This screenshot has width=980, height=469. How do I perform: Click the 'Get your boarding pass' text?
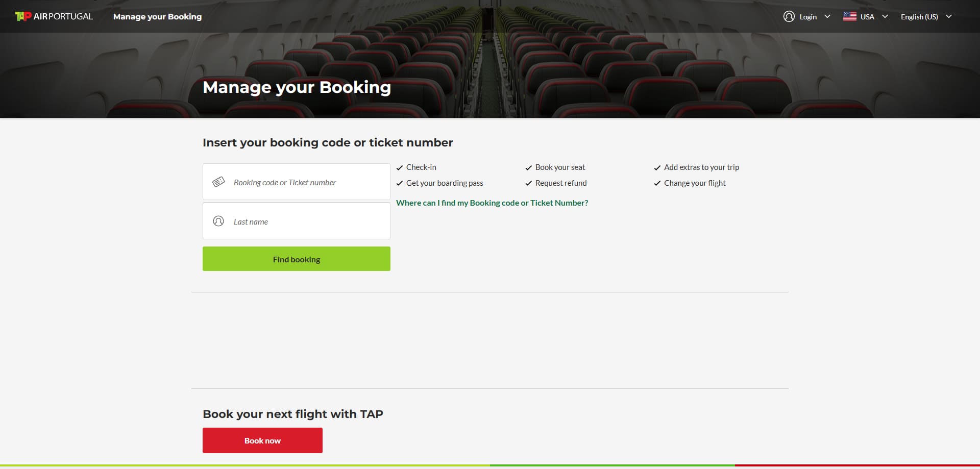coord(445,183)
